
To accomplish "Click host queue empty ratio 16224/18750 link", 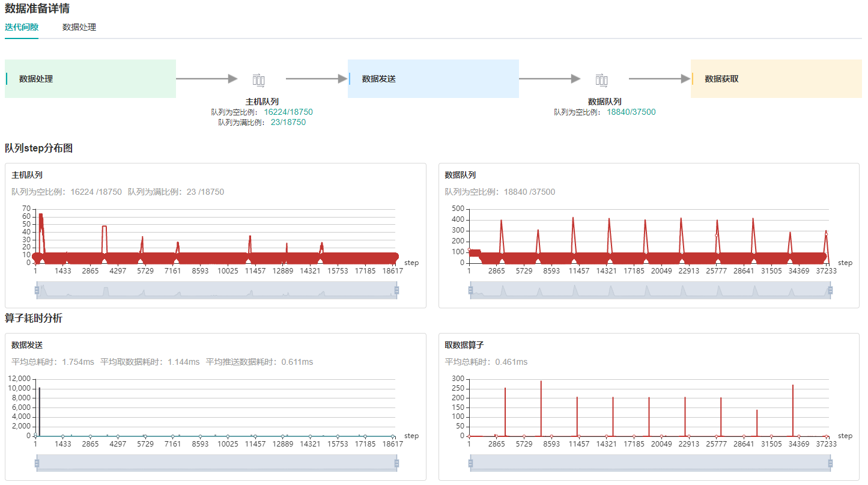I will point(288,112).
